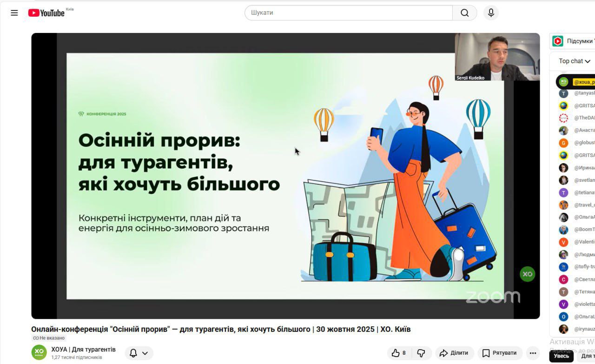This screenshot has width=595, height=364.
Task: Click the conference video player area
Action: tap(285, 176)
